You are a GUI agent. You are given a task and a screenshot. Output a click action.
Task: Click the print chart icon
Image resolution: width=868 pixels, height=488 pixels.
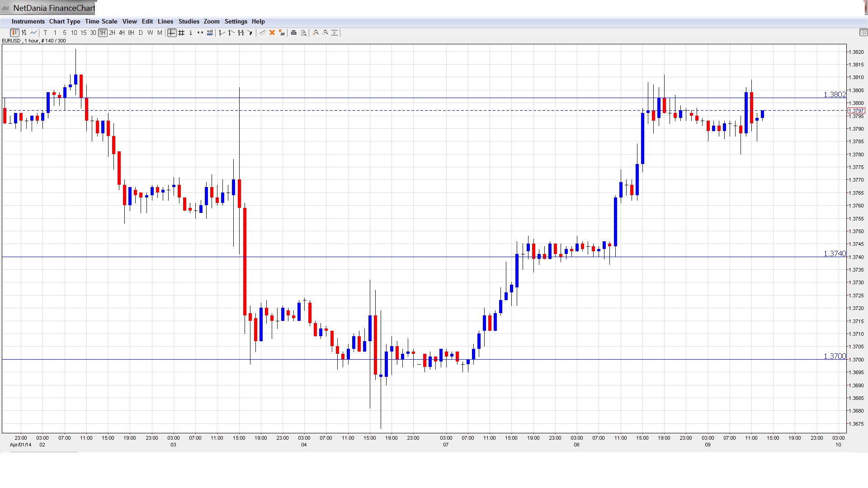294,33
